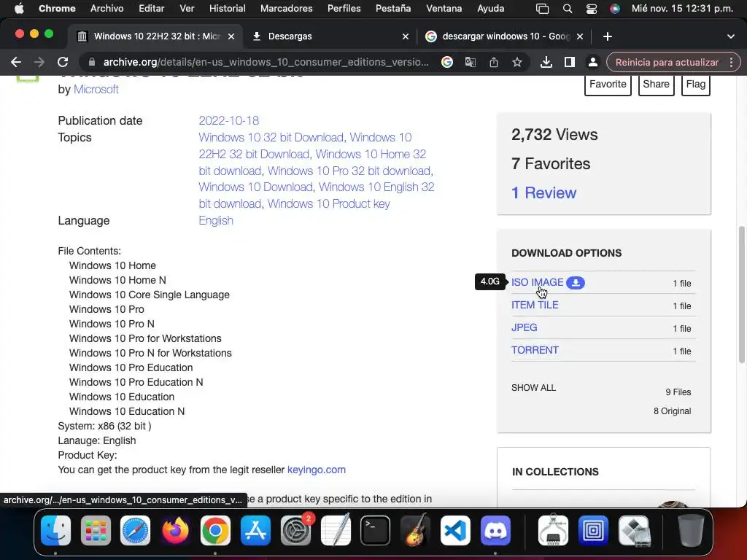This screenshot has width=747, height=560.
Task: Open Terminal in the Dock
Action: 376,530
